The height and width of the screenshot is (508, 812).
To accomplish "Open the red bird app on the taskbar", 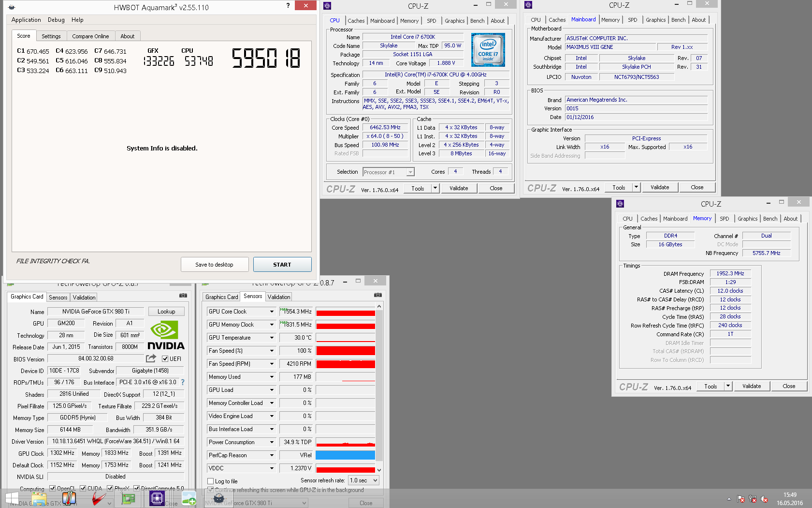I will [x=99, y=499].
